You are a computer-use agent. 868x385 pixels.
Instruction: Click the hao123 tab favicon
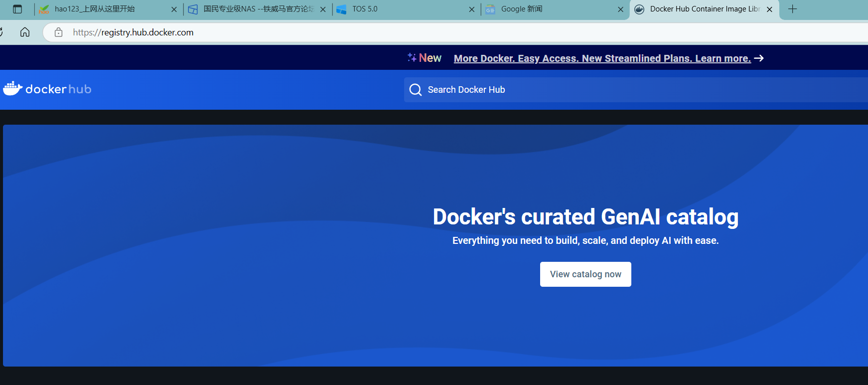click(x=44, y=9)
